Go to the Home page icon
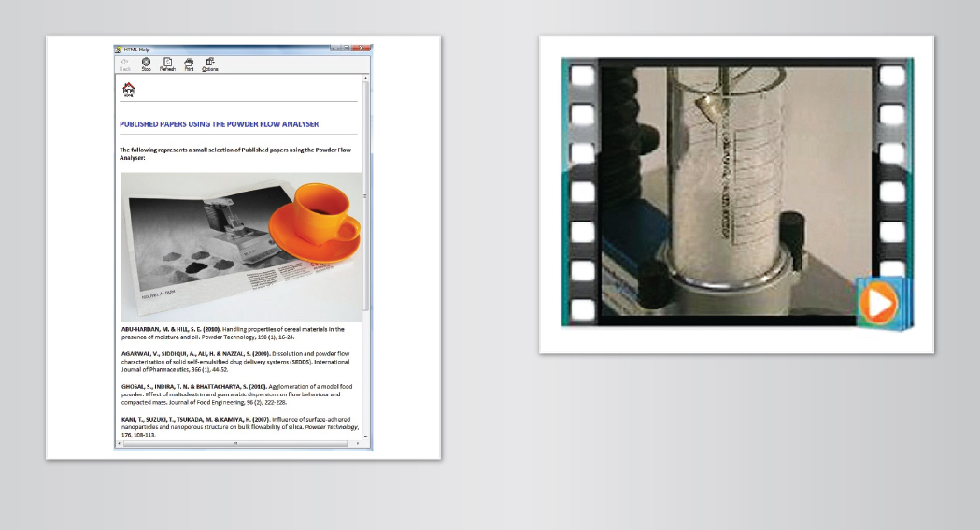Image resolution: width=980 pixels, height=530 pixels. 129,90
